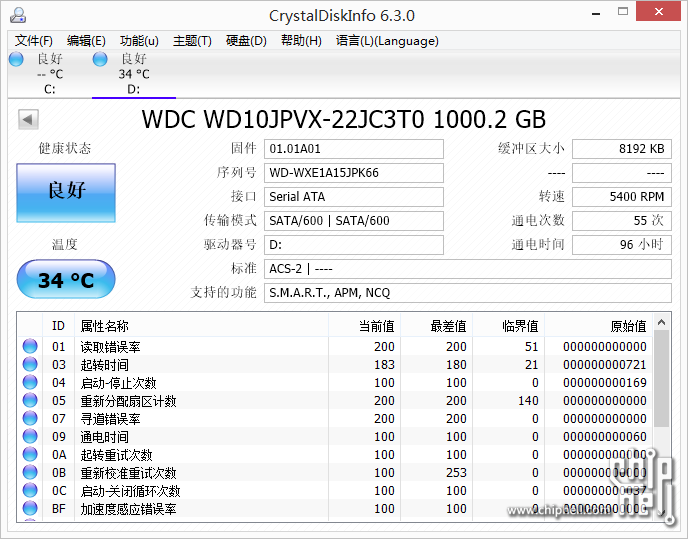Click status circle for 07 寻道错误率
The width and height of the screenshot is (688, 539).
(30, 418)
